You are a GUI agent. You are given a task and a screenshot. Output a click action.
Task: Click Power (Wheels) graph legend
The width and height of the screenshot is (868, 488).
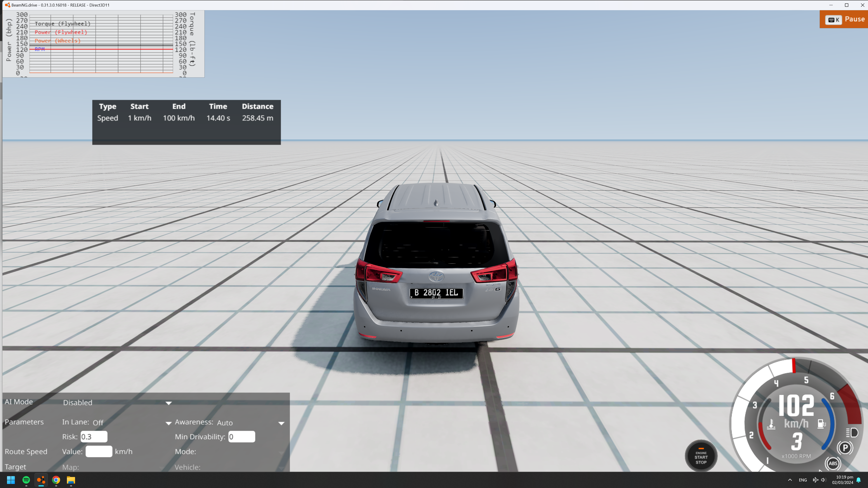point(58,41)
